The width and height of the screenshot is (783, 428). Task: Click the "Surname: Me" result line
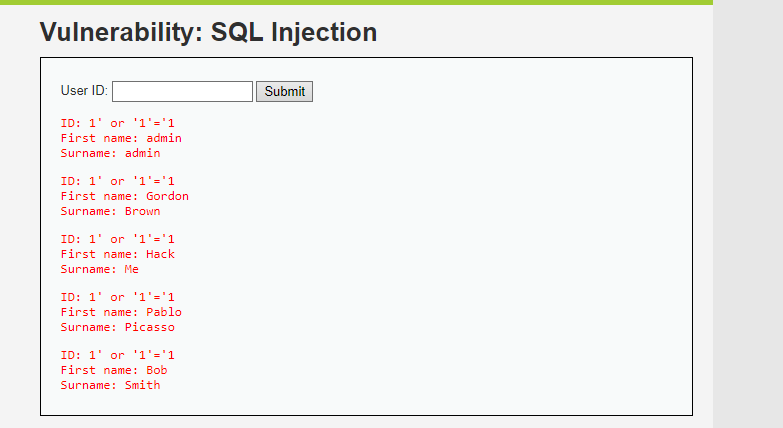click(100, 269)
